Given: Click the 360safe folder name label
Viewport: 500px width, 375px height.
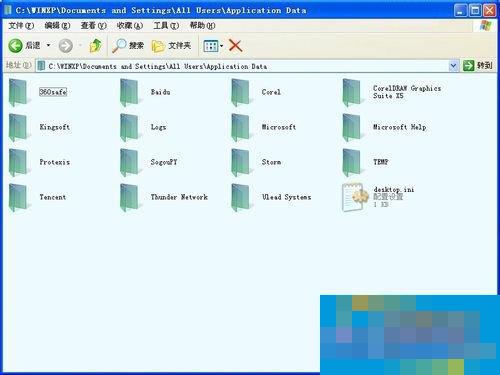Looking at the screenshot, I should pyautogui.click(x=53, y=92).
